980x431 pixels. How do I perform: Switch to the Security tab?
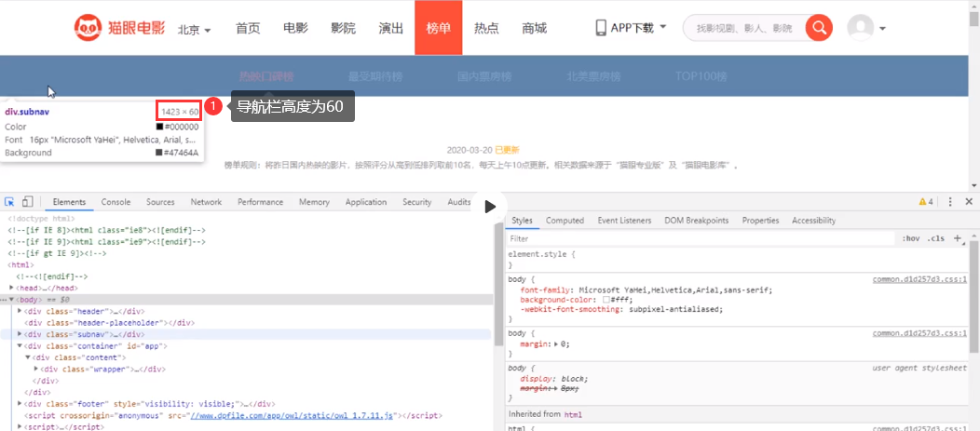point(417,202)
